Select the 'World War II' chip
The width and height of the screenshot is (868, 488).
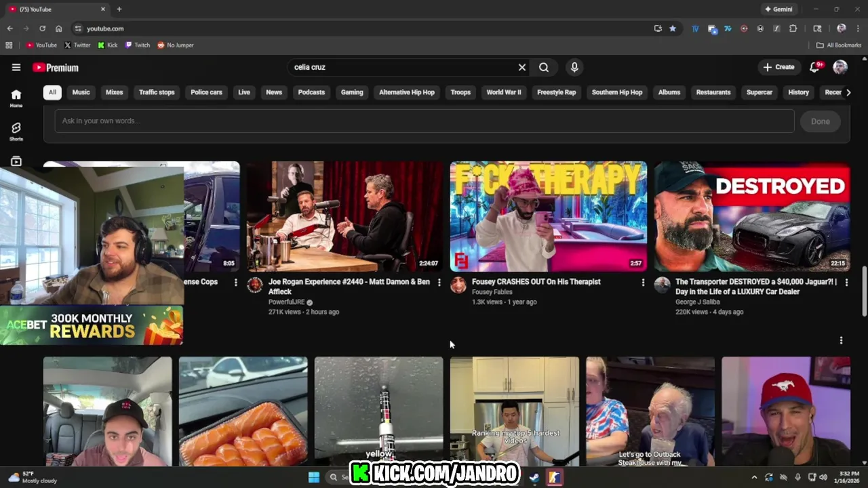[504, 92]
